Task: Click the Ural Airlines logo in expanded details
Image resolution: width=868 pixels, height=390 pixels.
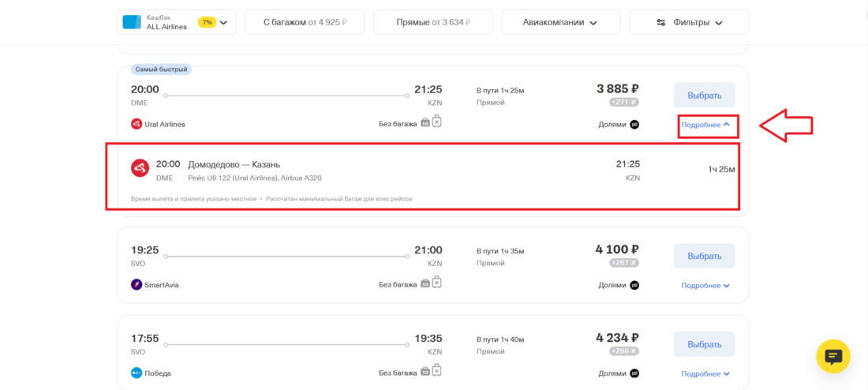Action: pos(140,168)
